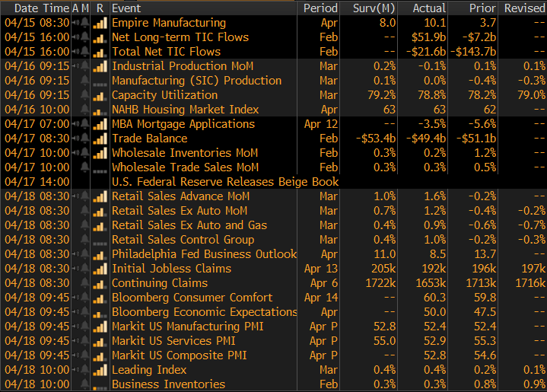
Task: Toggle the alert bell for Capacity Utilization
Action: pos(84,95)
